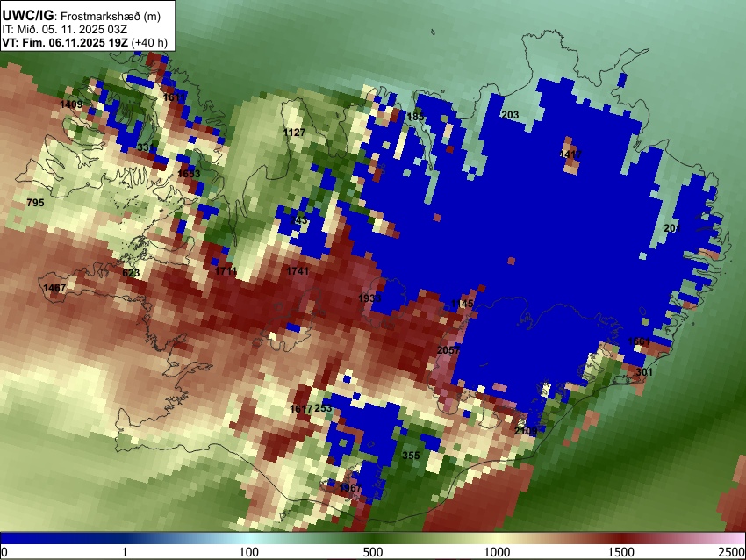Click the map value label 1617
Image resolution: width=746 pixels, height=560 pixels.
coord(301,409)
